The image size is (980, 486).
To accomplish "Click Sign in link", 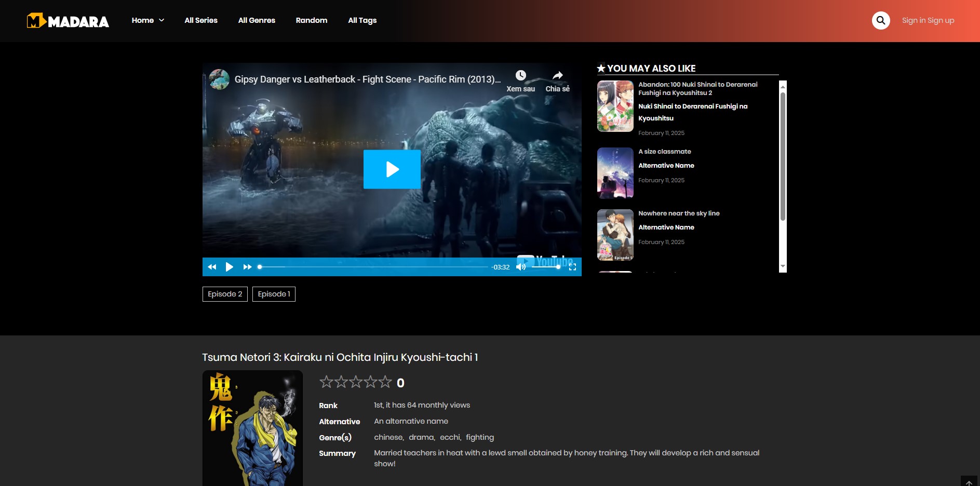I will tap(914, 20).
